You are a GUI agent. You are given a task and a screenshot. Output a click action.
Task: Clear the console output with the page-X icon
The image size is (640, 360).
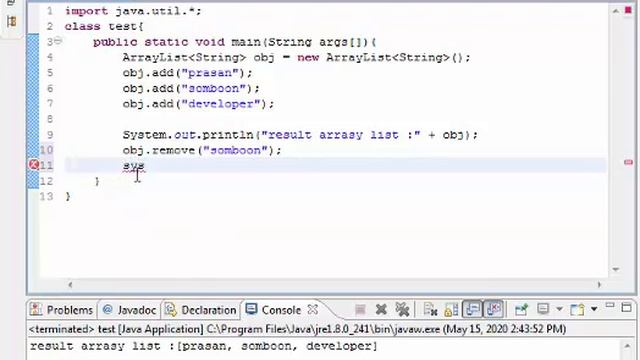(431, 310)
